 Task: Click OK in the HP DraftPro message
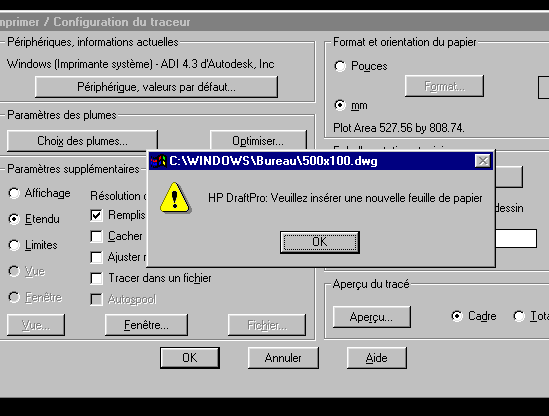tap(320, 242)
